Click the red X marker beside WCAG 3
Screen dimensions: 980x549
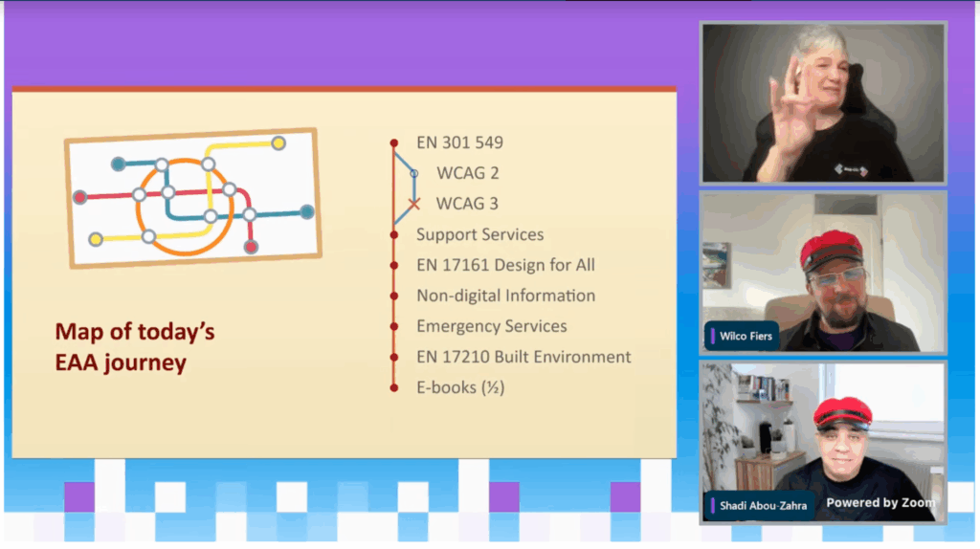413,204
